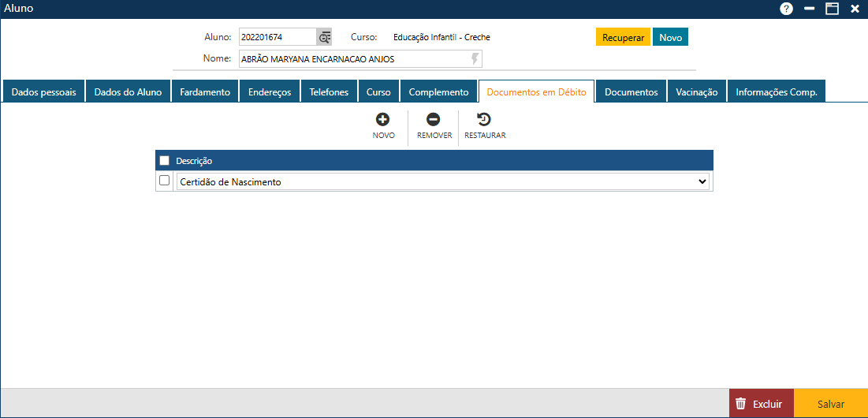This screenshot has width=868, height=418.
Task: Click the teal Novo button
Action: 670,38
